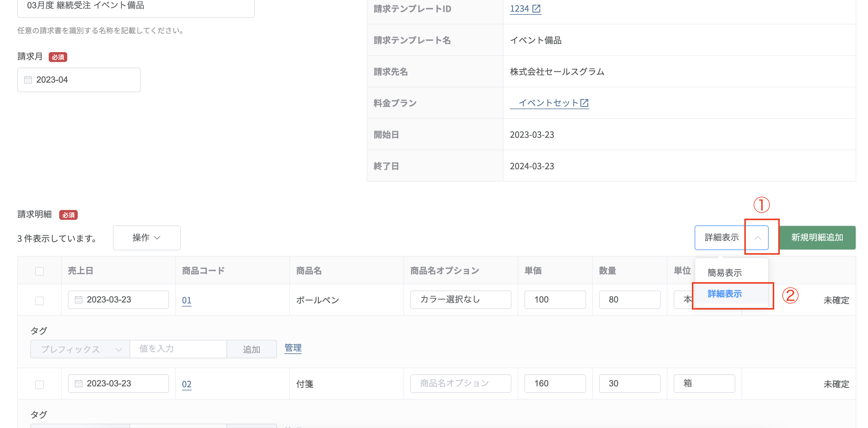Click external link icon beside イベントセット
Viewport: 868px width, 428px height.
coord(584,103)
